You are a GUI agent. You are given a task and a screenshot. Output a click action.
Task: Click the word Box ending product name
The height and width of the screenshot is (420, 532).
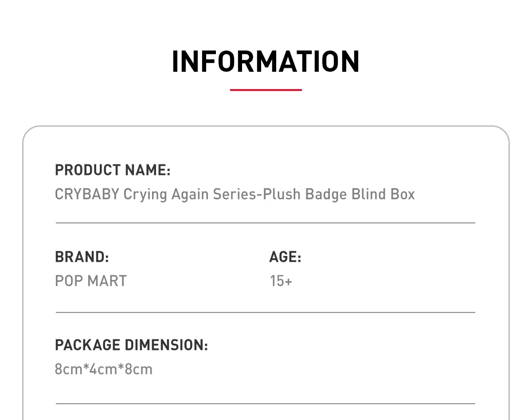pos(403,194)
